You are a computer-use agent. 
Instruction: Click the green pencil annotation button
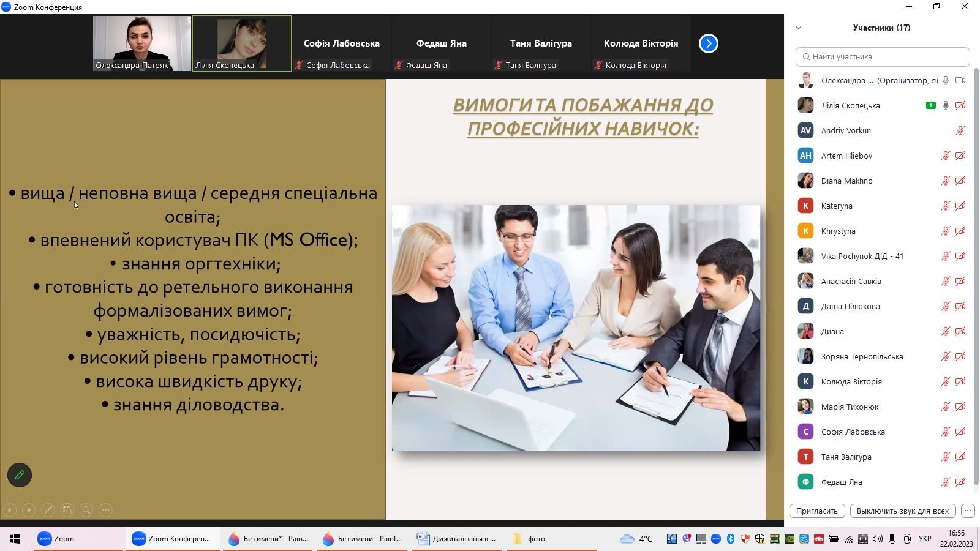coord(20,475)
